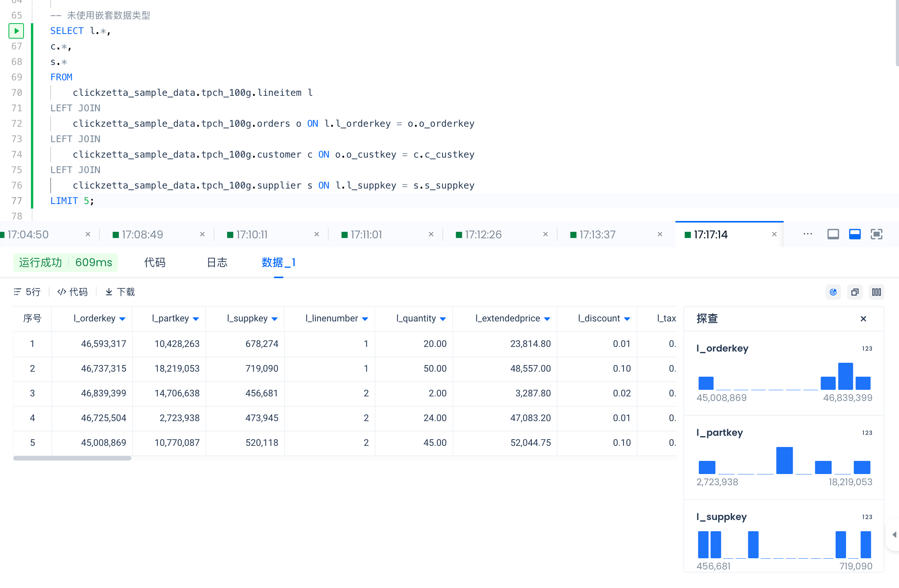This screenshot has height=588, width=899.
Task: Click the 下载 download button
Action: point(120,292)
